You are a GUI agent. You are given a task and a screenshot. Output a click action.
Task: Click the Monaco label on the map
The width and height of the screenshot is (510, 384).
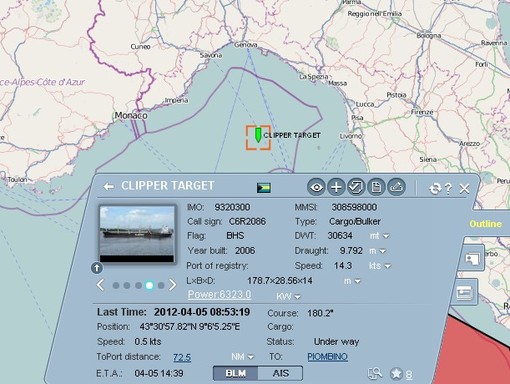tap(131, 116)
